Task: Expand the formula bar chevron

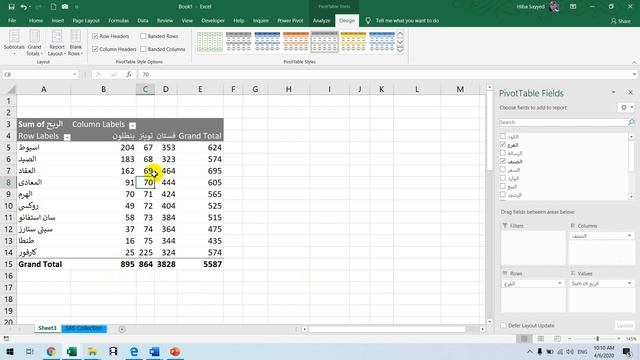Action: coord(634,74)
